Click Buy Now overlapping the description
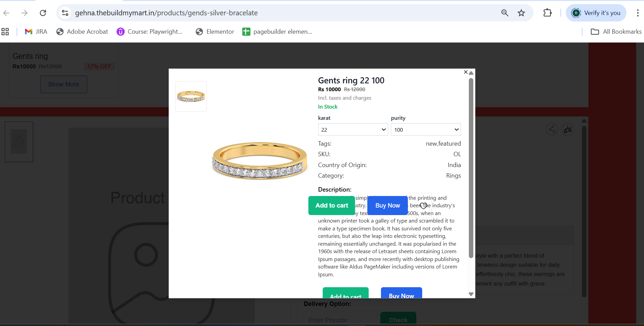 click(387, 206)
